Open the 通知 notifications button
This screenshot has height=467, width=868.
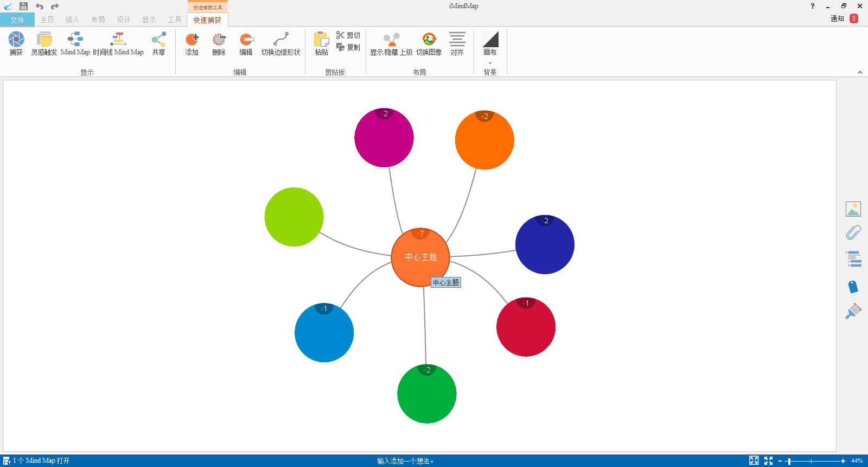pos(844,18)
